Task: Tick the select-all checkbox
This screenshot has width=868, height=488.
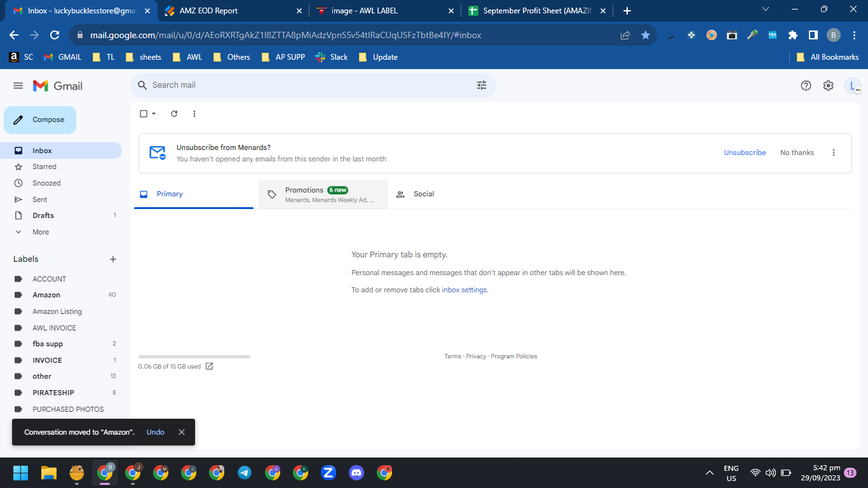Action: 144,114
